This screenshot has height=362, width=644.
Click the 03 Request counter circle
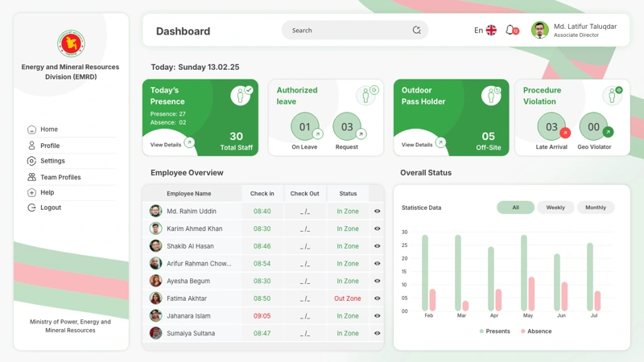347,126
